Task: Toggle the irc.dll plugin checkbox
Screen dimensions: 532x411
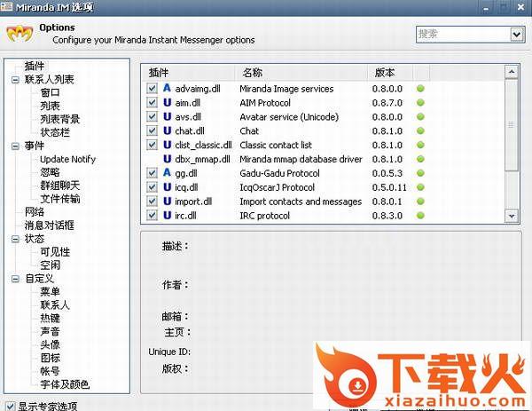Action: tap(152, 216)
